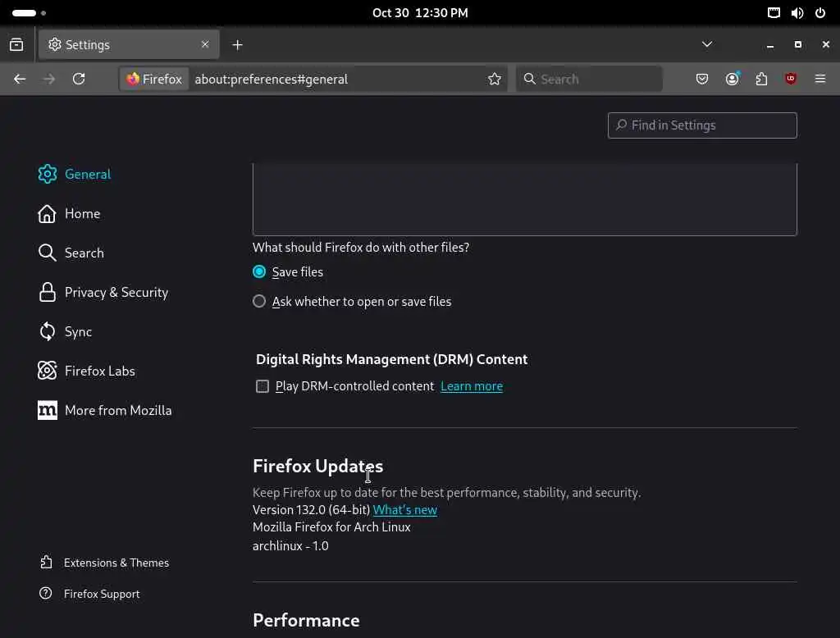Open the Privacy & Security settings section
The image size is (840, 638).
click(116, 292)
